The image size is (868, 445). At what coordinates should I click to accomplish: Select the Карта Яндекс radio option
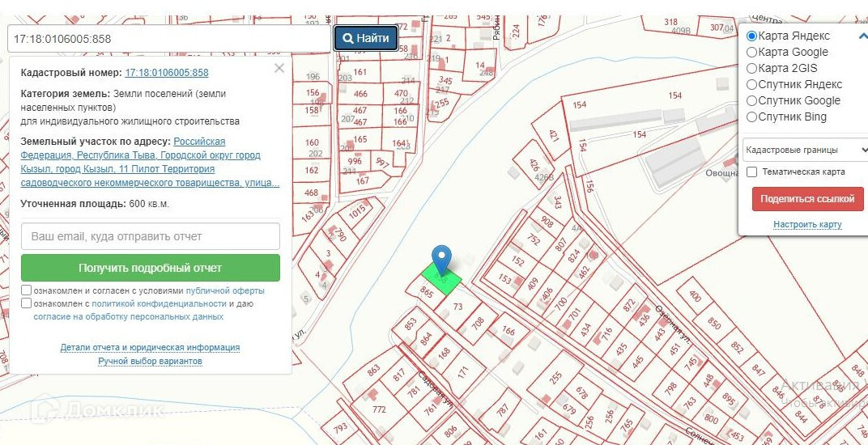752,36
